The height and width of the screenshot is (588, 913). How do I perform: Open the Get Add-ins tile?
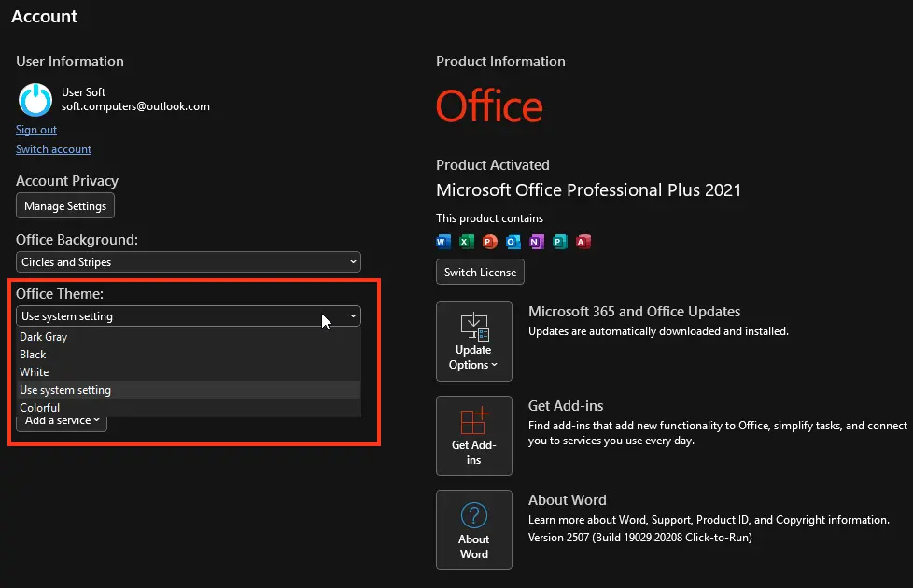[x=473, y=436]
